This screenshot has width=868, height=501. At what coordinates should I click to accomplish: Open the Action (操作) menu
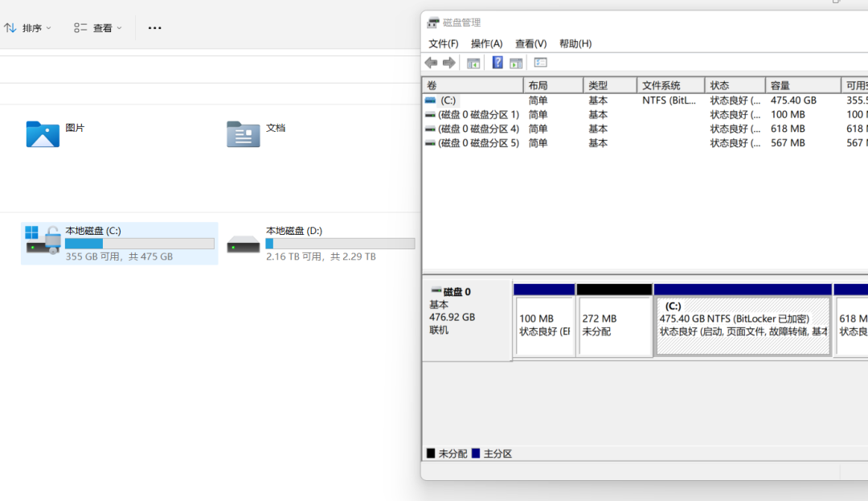486,43
